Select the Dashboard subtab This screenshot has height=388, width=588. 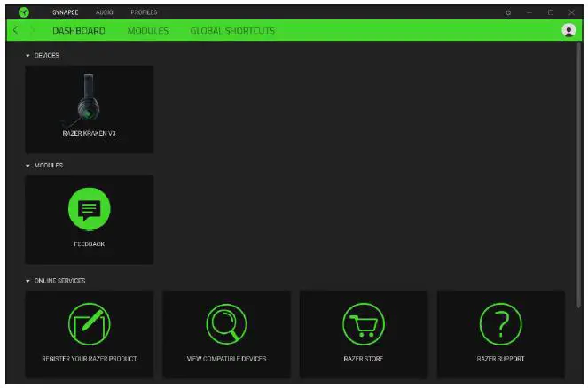coord(79,31)
